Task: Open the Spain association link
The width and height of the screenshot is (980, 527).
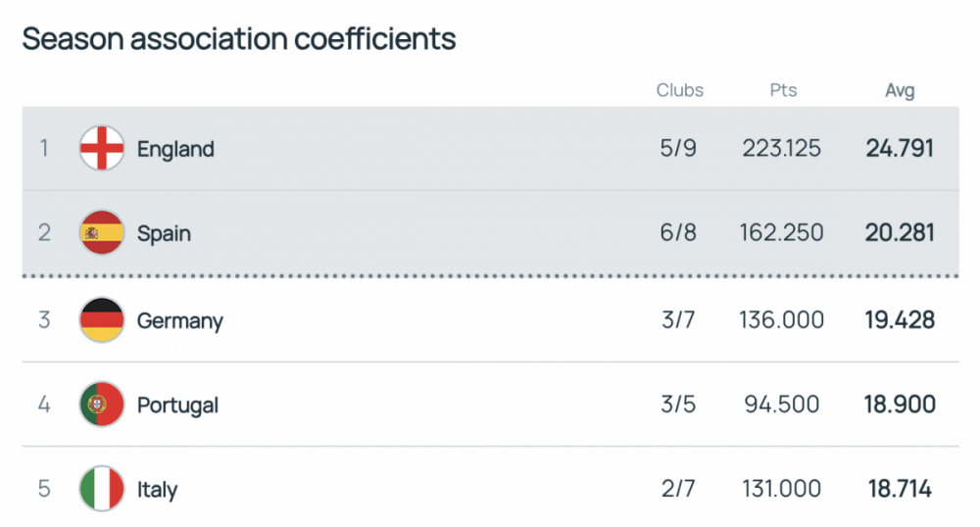Action: click(164, 233)
